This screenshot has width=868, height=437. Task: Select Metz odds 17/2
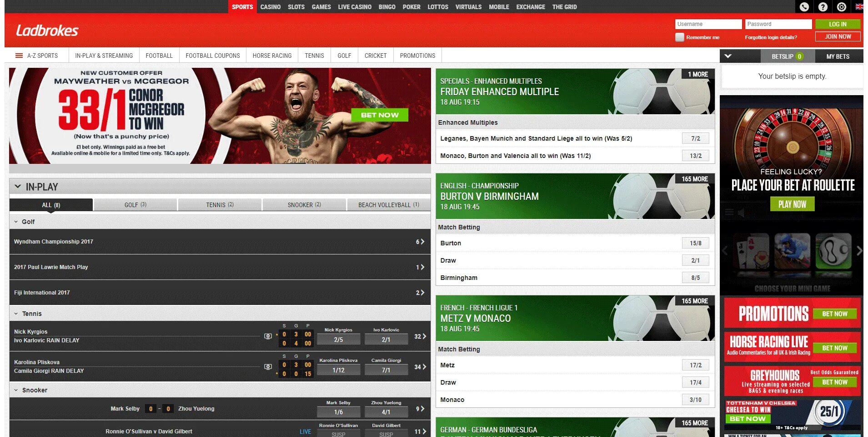pos(695,365)
